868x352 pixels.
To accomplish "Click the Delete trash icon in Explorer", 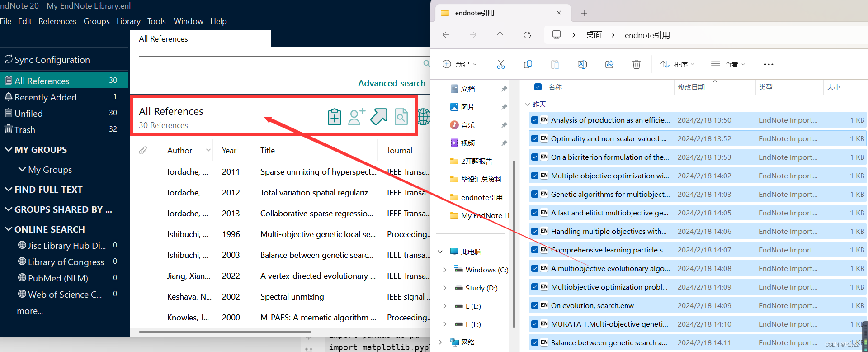I will (637, 64).
